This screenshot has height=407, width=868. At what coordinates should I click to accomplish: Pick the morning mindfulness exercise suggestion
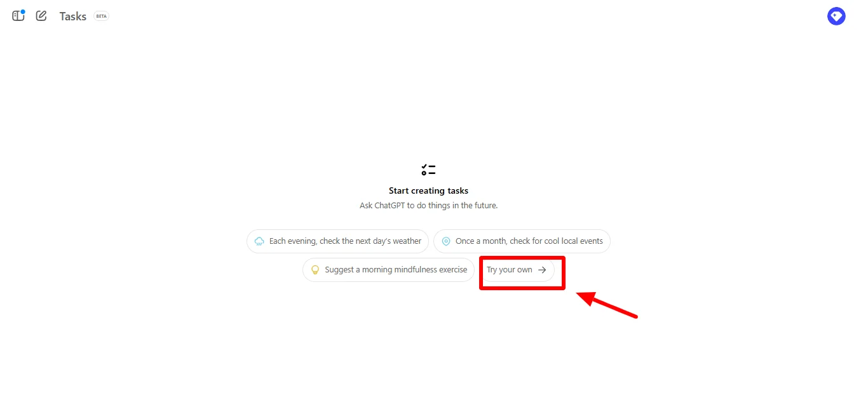pos(388,270)
